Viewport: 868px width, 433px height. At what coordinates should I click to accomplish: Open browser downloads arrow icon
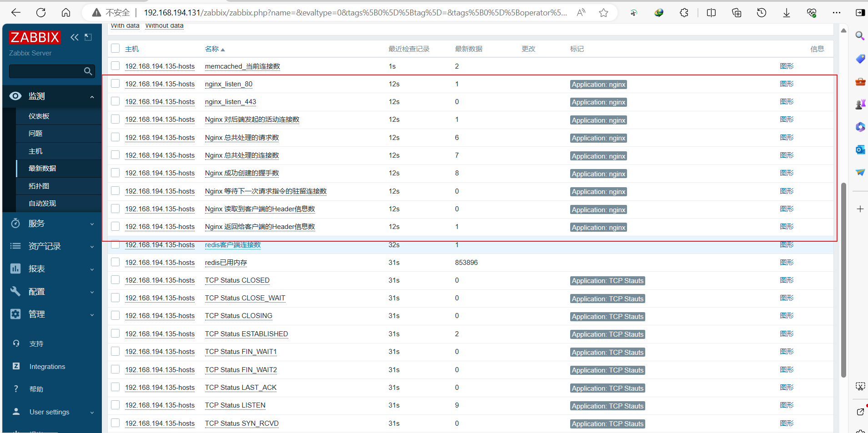tap(787, 13)
